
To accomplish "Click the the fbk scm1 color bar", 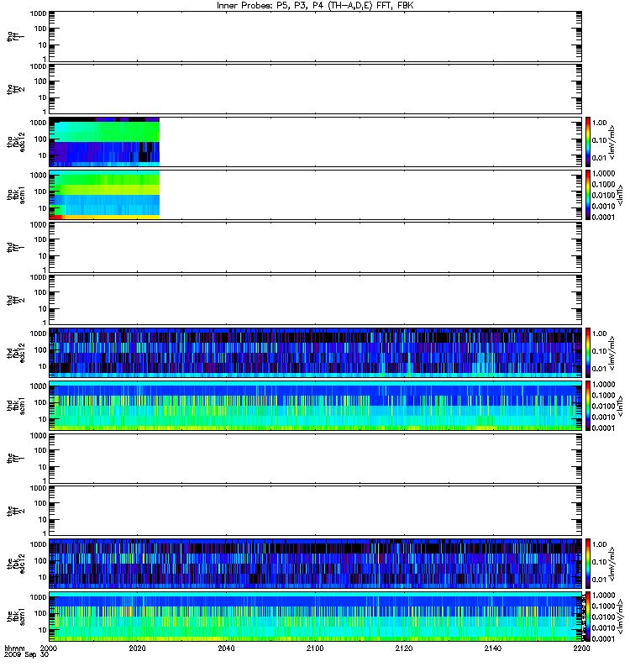I will (587, 616).
